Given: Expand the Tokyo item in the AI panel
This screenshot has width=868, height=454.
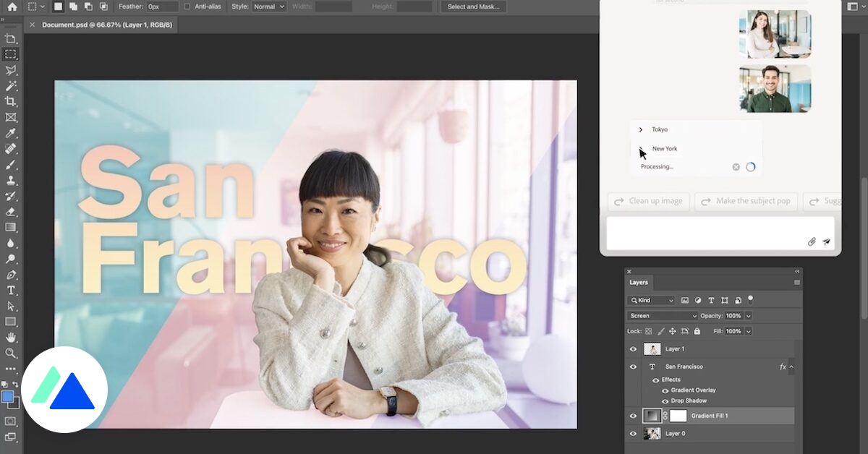Looking at the screenshot, I should coord(640,129).
